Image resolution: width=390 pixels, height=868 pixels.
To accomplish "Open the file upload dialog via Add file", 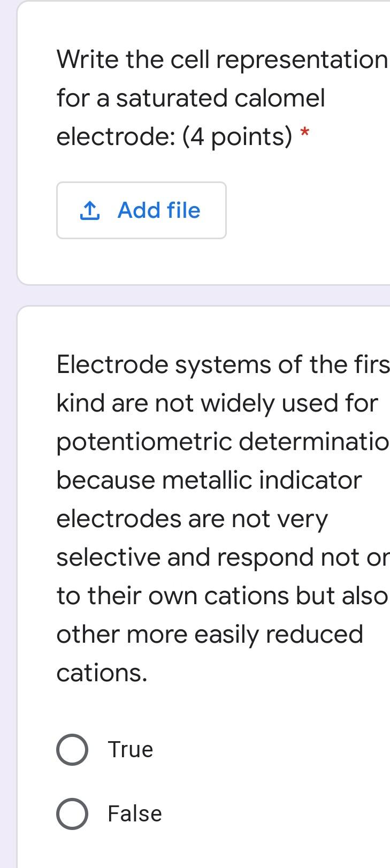I will click(x=141, y=210).
